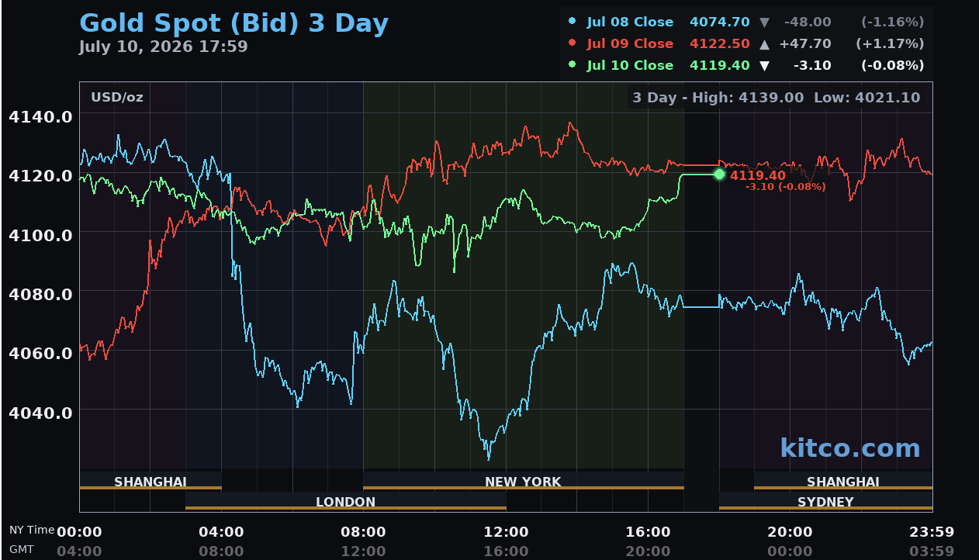The width and height of the screenshot is (979, 560).
Task: Select the LONDON session bar
Action: (345, 501)
